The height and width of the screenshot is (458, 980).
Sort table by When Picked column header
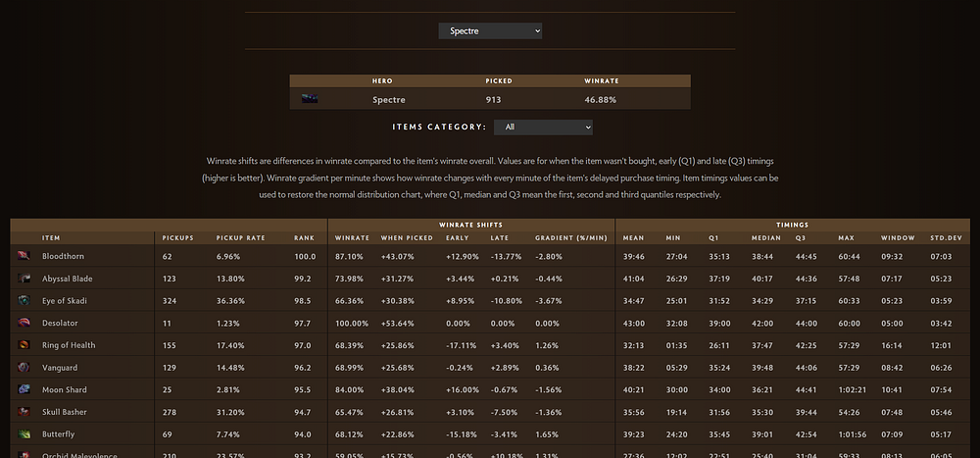click(x=407, y=237)
